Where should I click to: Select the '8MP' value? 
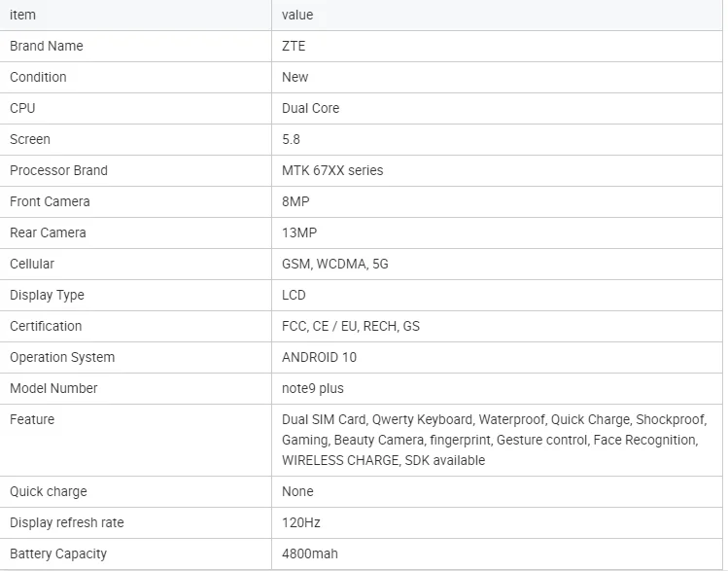[x=295, y=201]
